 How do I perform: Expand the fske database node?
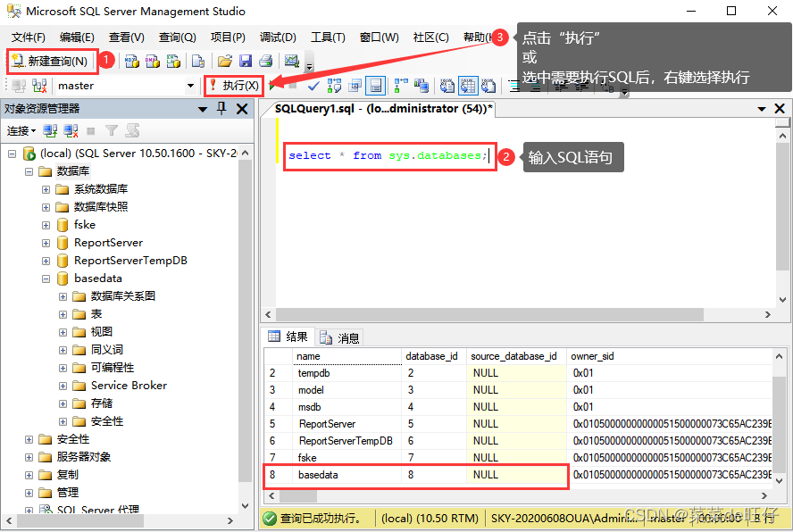point(46,225)
